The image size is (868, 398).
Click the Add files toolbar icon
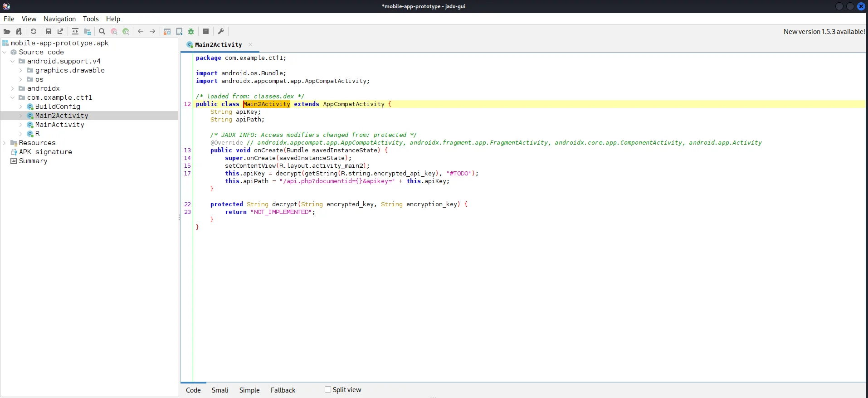[x=19, y=31]
